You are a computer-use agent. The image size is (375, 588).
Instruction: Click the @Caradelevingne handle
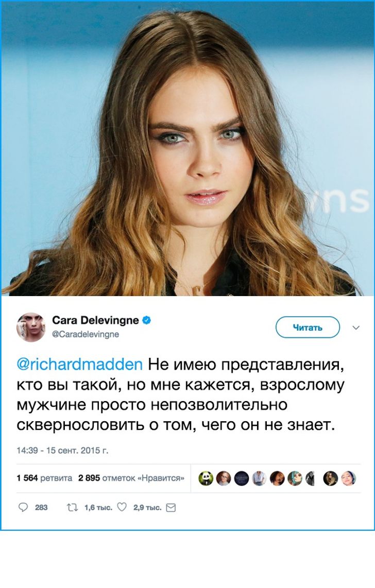pyautogui.click(x=86, y=334)
